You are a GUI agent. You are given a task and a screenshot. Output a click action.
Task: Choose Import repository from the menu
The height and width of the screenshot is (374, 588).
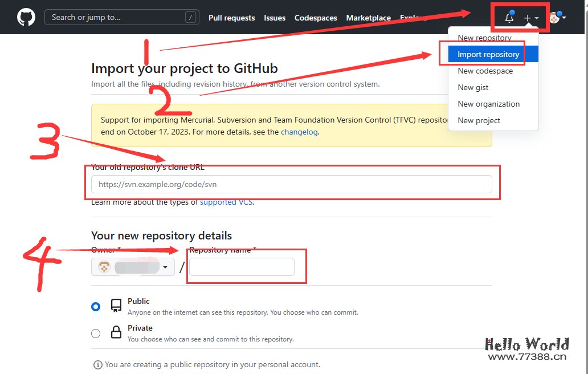click(x=488, y=55)
